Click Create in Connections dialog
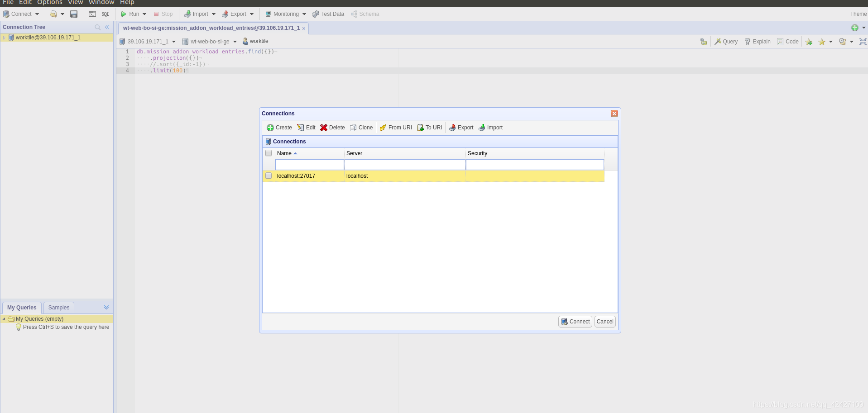 coord(279,128)
